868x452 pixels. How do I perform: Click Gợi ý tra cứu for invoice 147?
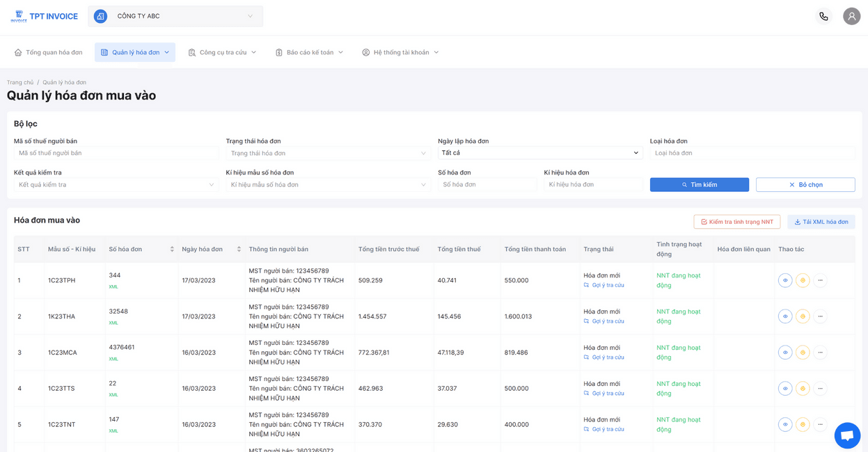(603, 429)
